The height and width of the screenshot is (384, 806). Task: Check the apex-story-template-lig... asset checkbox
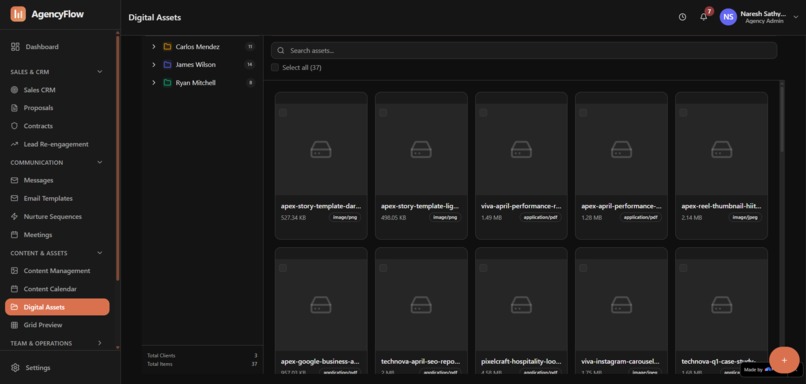(383, 113)
